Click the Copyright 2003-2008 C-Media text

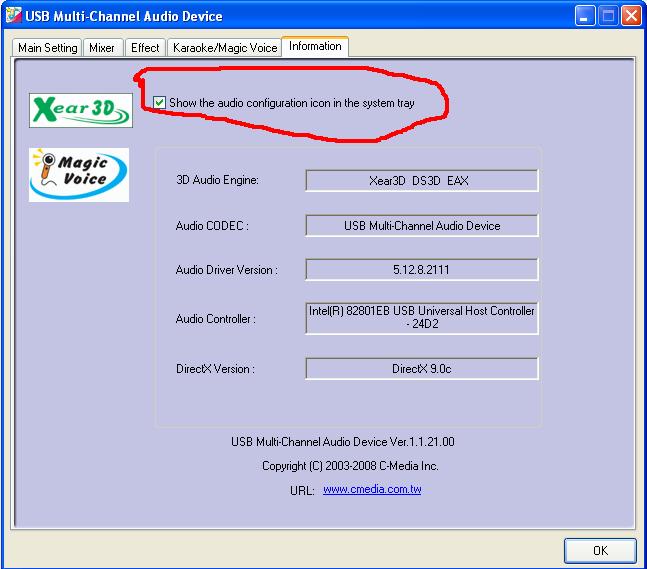click(350, 466)
